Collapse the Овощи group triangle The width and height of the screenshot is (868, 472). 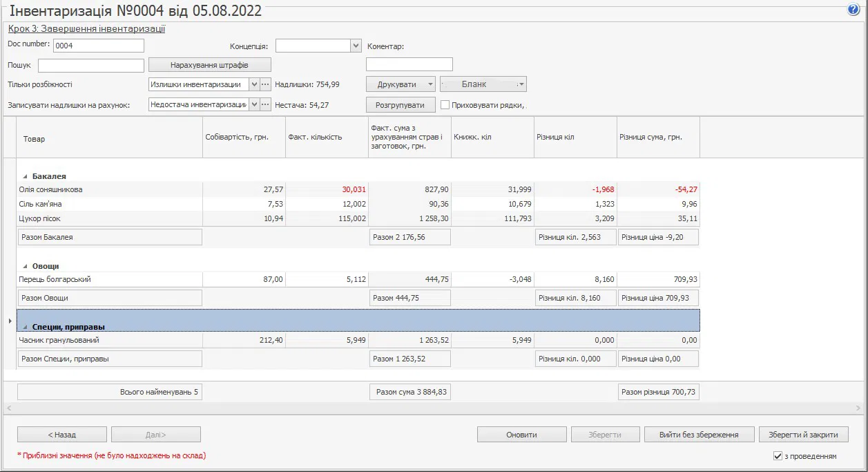pos(26,266)
